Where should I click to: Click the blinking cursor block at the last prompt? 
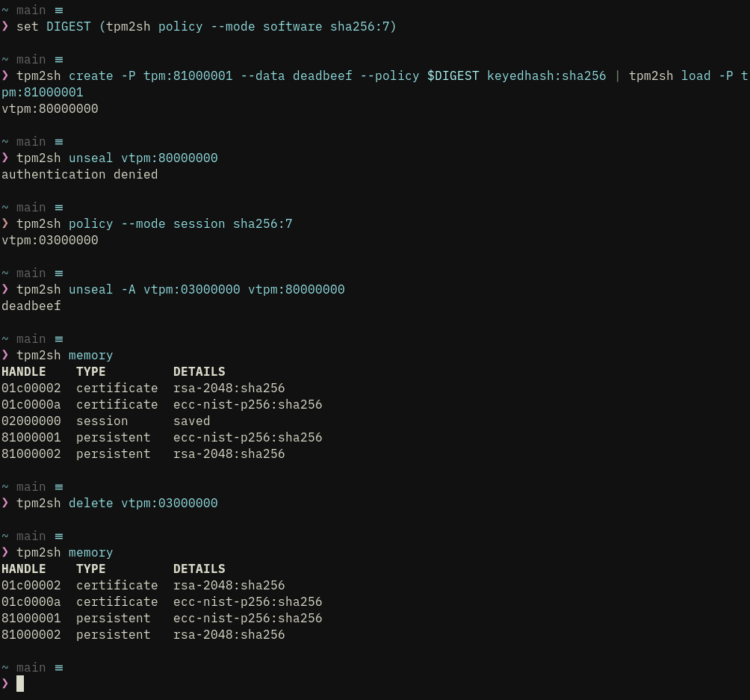[x=20, y=684]
